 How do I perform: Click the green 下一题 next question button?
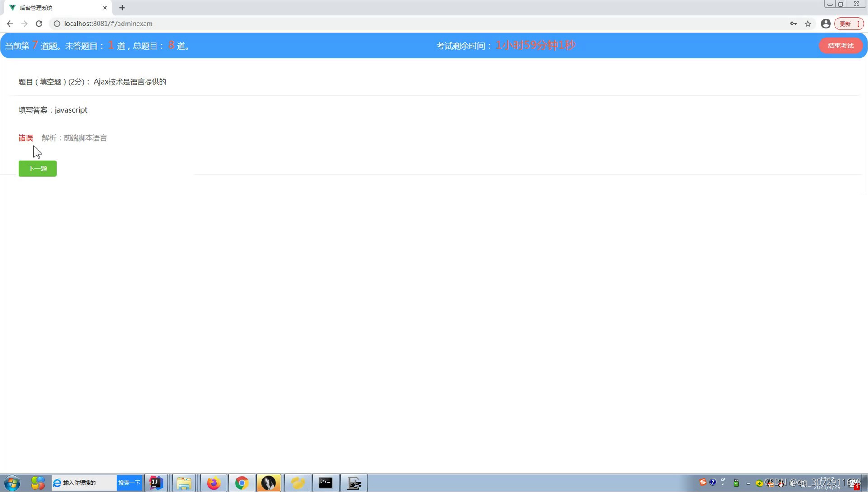click(38, 169)
